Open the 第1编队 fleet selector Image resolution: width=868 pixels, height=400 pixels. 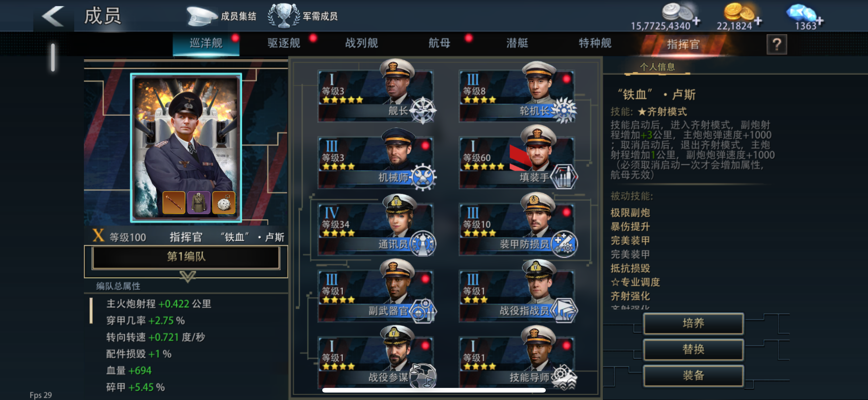click(x=186, y=256)
